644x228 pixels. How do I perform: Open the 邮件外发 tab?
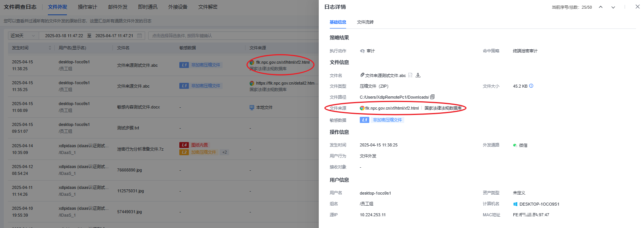point(118,7)
